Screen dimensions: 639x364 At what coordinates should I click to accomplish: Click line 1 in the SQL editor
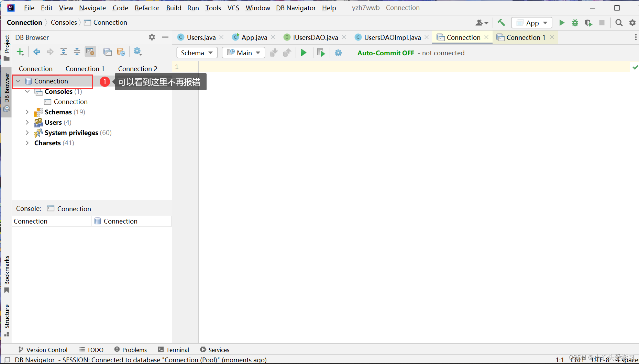pyautogui.click(x=414, y=67)
